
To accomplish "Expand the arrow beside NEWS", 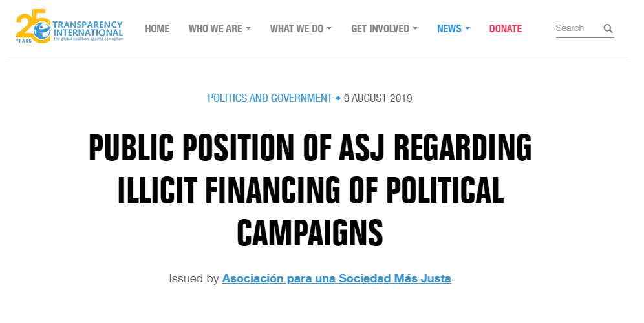I will [x=467, y=29].
